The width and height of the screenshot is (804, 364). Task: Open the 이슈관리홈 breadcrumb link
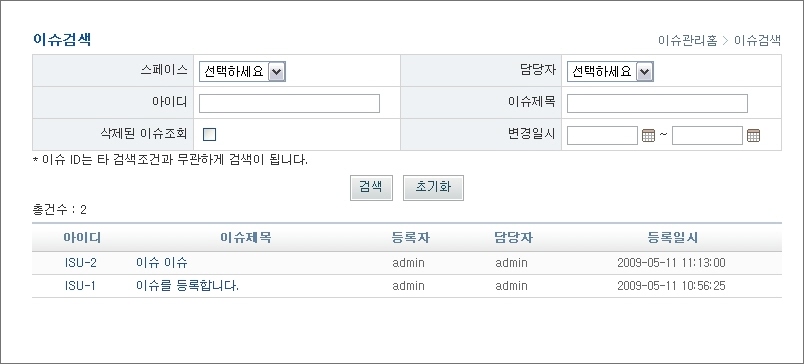pyautogui.click(x=688, y=41)
